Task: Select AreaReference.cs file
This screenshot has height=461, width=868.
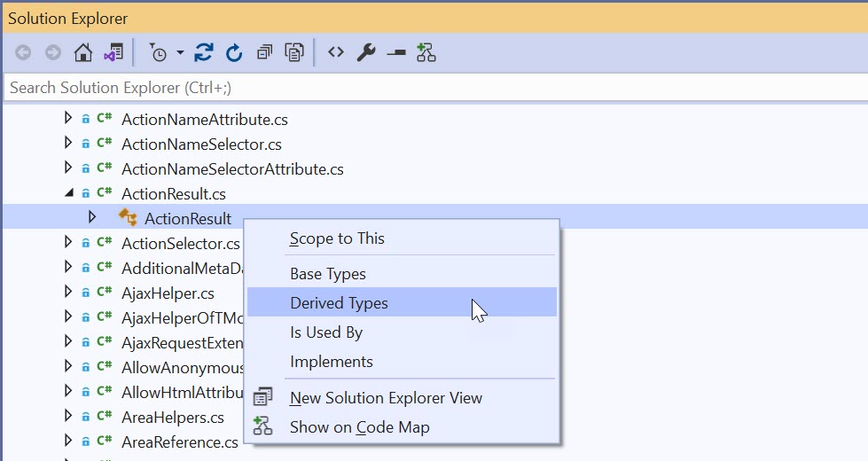Action: point(180,442)
